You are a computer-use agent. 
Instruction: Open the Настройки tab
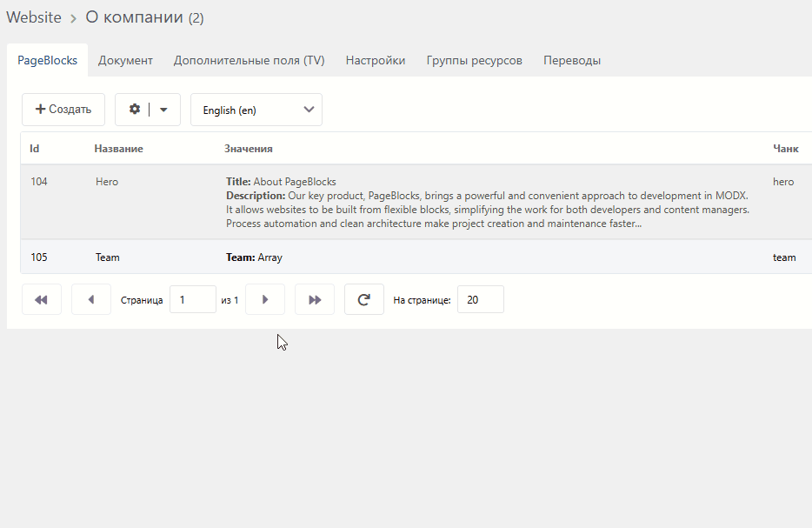tap(376, 61)
